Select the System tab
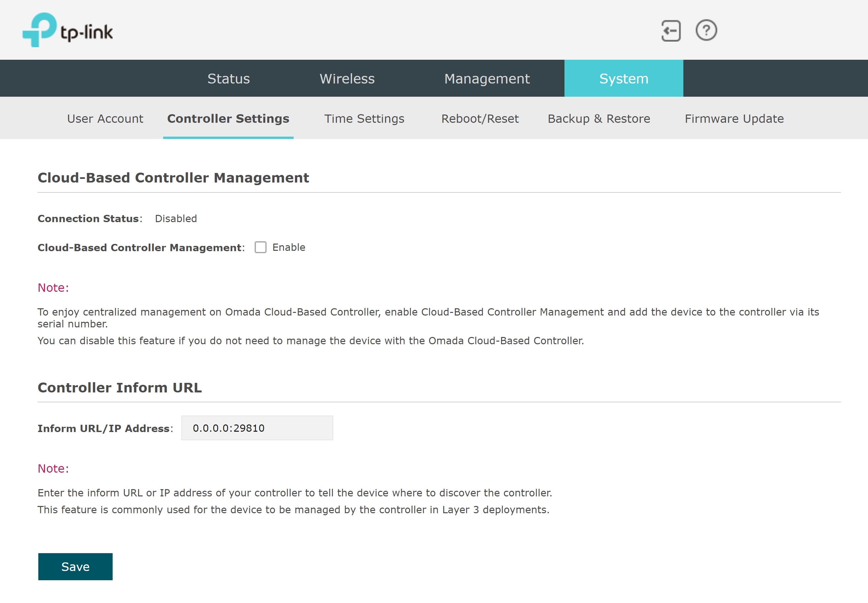 pos(623,79)
